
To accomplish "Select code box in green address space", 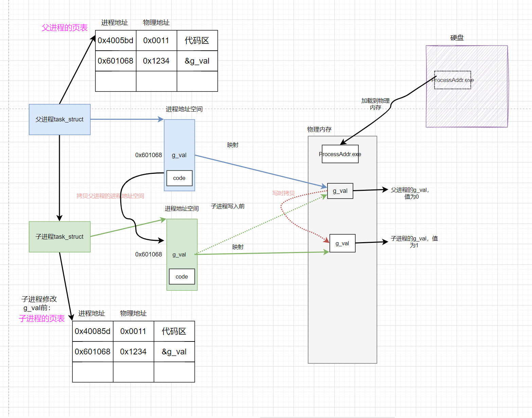I will click(182, 277).
